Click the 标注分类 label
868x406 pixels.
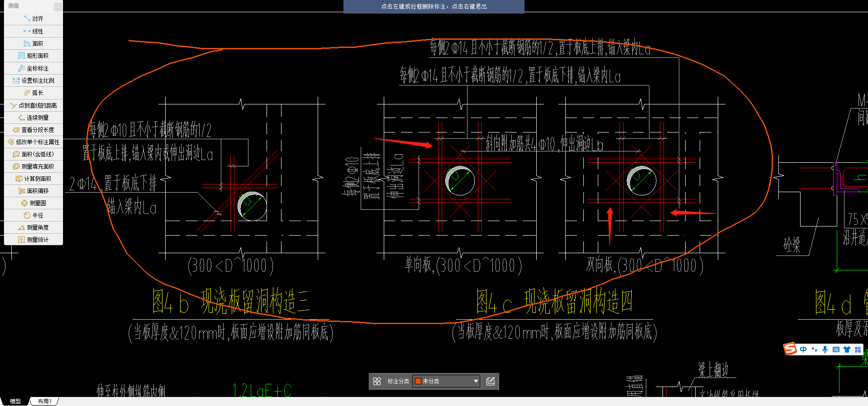pos(398,382)
